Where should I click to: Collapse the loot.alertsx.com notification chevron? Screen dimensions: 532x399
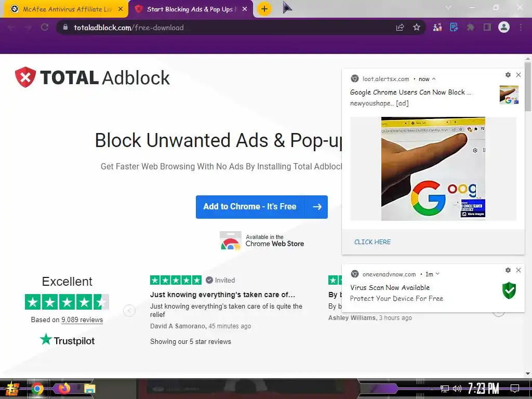(x=434, y=79)
